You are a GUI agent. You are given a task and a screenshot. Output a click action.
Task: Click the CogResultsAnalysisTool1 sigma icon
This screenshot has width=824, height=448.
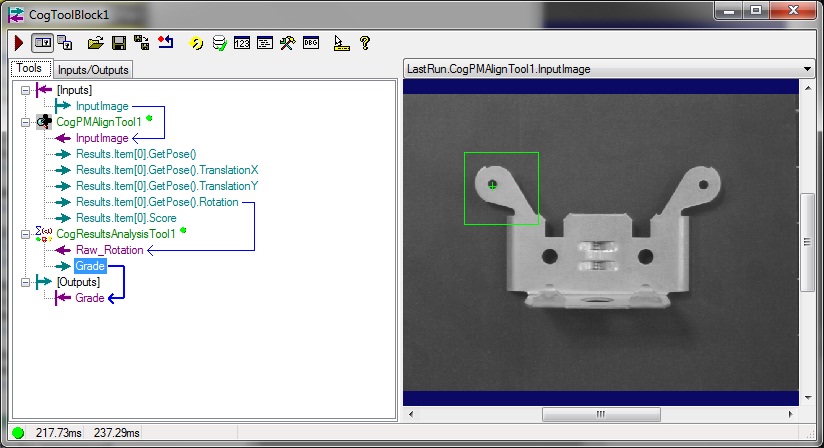point(44,234)
